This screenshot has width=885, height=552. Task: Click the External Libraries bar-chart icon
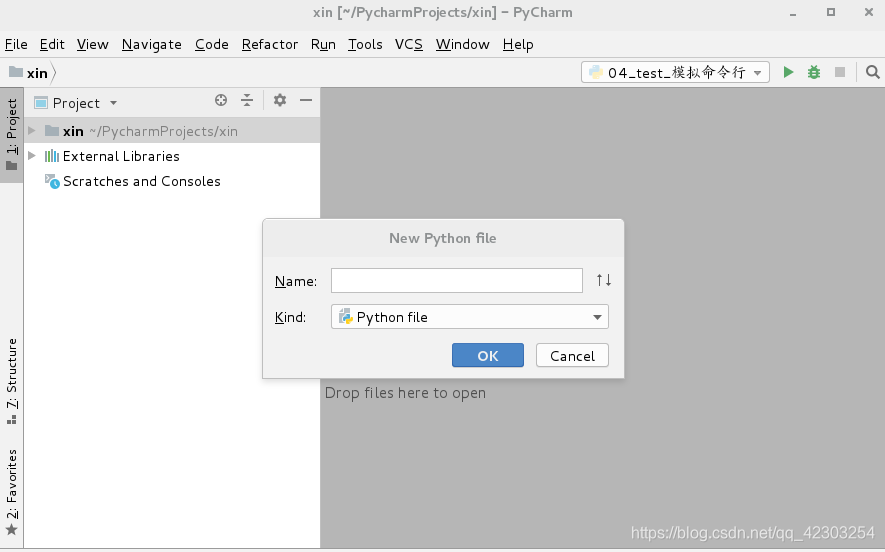click(x=51, y=156)
